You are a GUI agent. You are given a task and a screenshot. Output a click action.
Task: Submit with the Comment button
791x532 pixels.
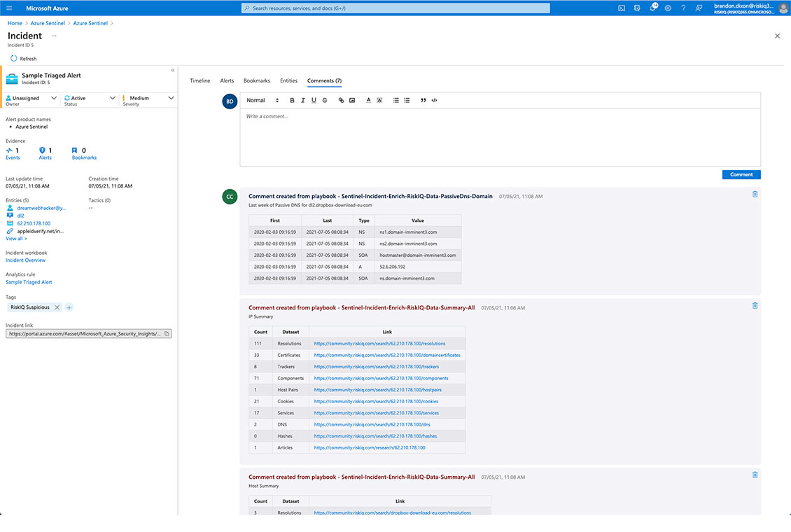click(741, 174)
